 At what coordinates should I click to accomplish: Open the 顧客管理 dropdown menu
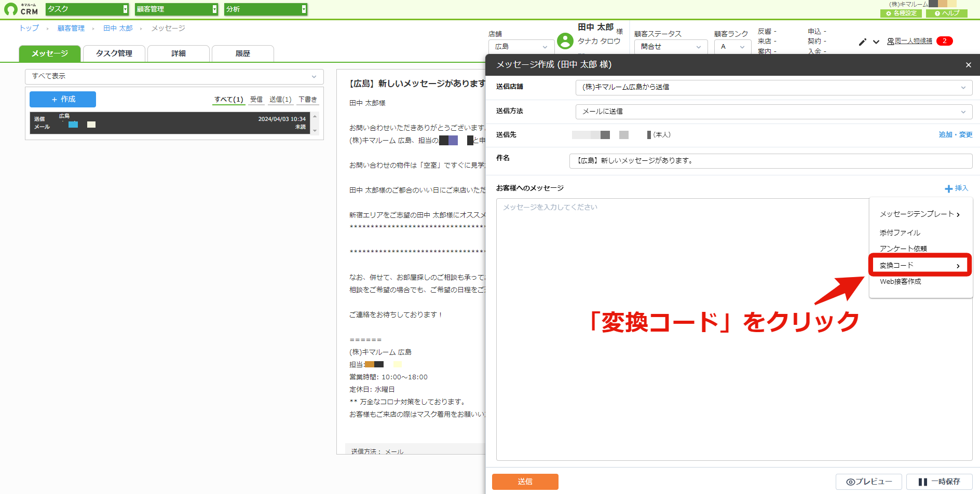pos(176,9)
